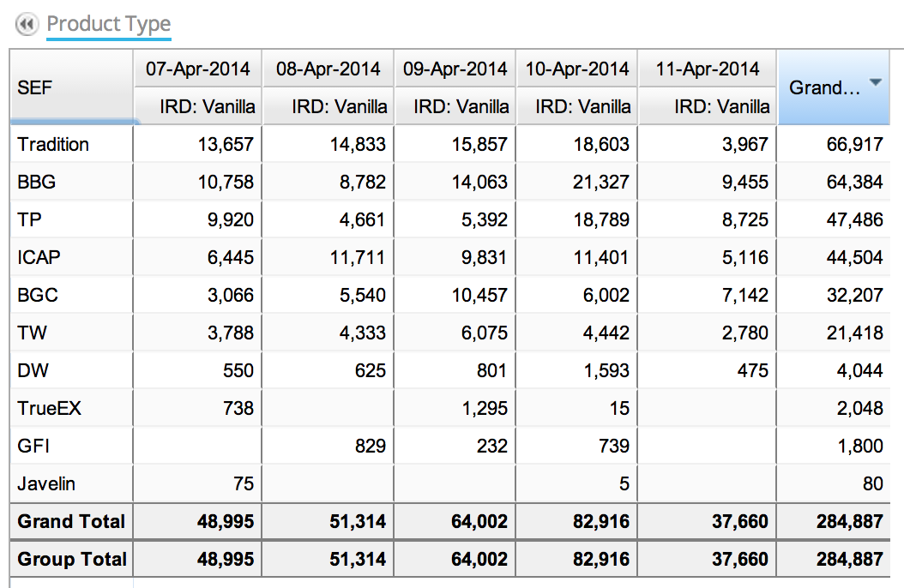Screen dimensions: 904x588
Task: Click TrueEX's 738 cell
Action: (x=238, y=408)
